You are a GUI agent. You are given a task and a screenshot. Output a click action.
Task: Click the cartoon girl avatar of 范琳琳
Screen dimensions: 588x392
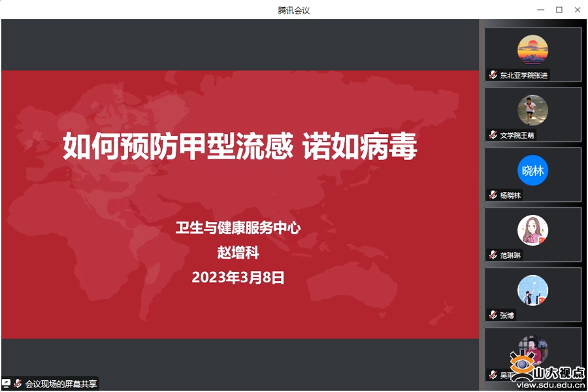tap(532, 230)
